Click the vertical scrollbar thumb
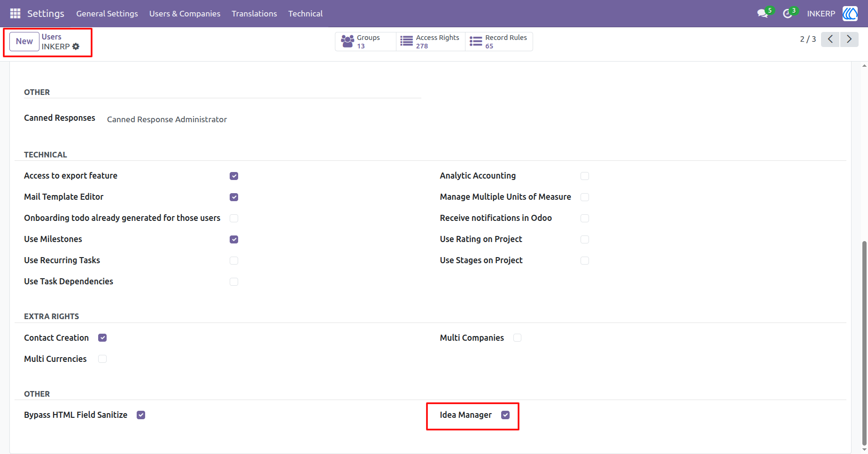868x454 pixels. (864, 343)
